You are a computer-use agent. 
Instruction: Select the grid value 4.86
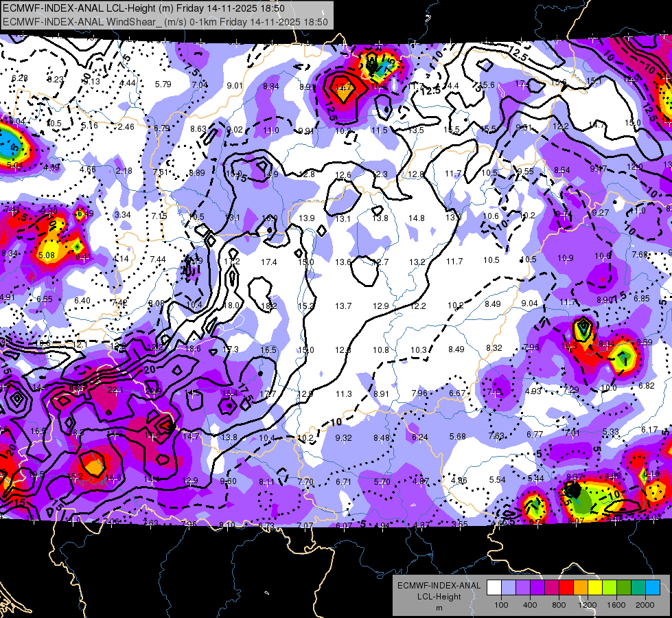[459, 481]
